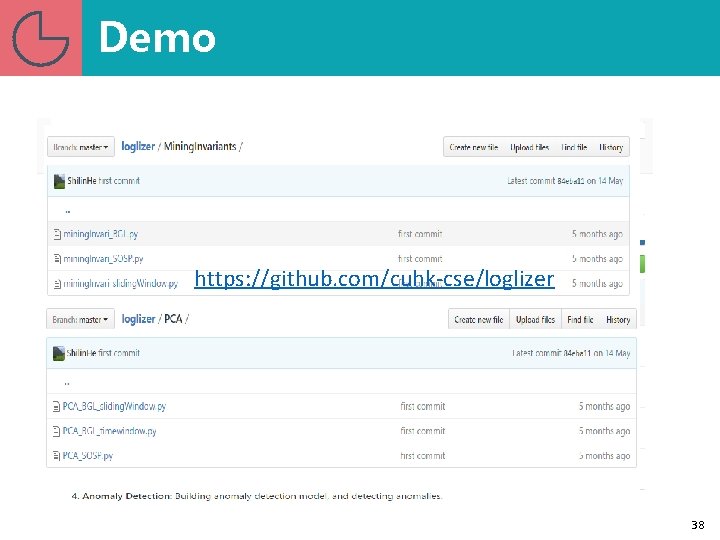The height and width of the screenshot is (540, 720).
Task: Click the Demo slide title
Action: 157,37
